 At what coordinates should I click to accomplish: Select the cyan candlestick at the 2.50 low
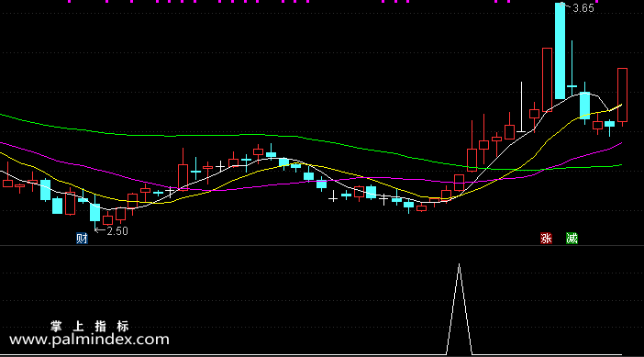[94, 212]
